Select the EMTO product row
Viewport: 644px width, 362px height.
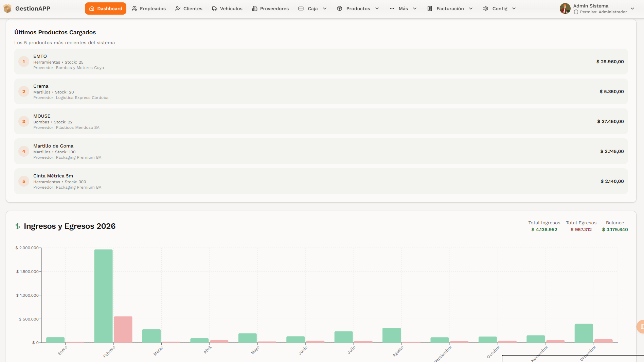pos(321,62)
